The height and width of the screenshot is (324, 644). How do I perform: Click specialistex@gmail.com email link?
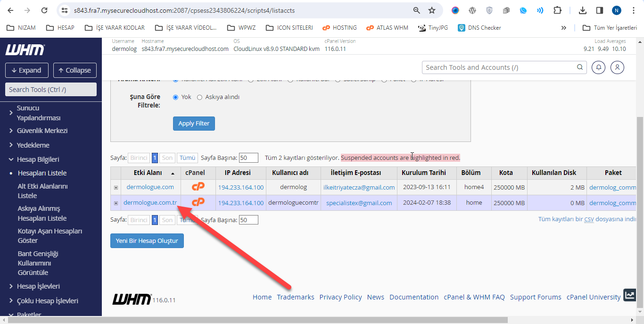359,203
